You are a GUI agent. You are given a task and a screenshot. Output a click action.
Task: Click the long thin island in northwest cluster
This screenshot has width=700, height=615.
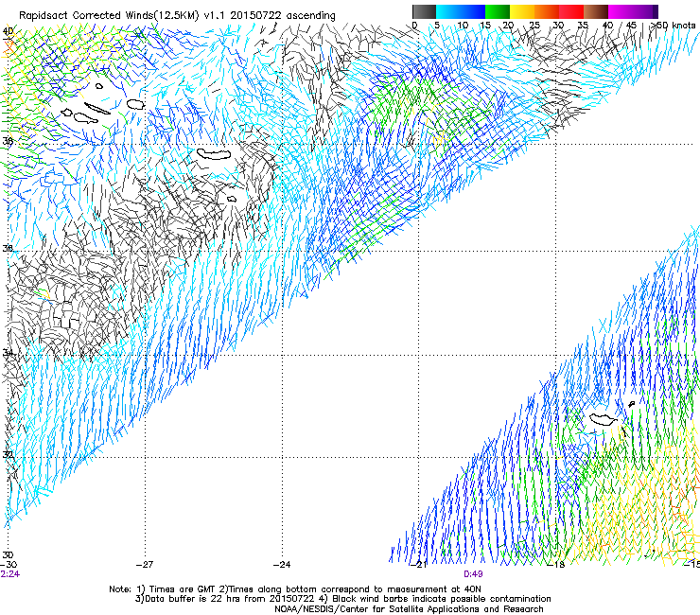[96, 109]
